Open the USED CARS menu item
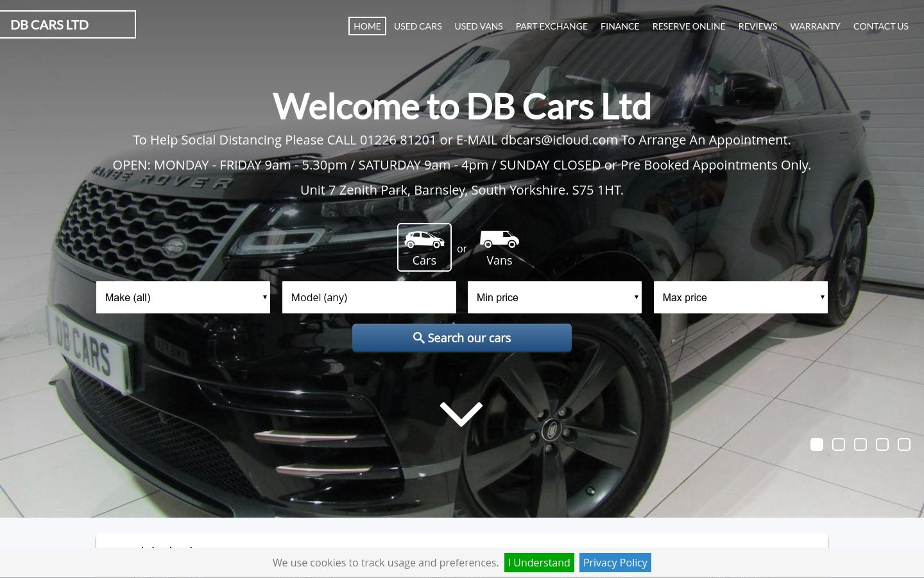The width and height of the screenshot is (924, 578). pos(418,26)
